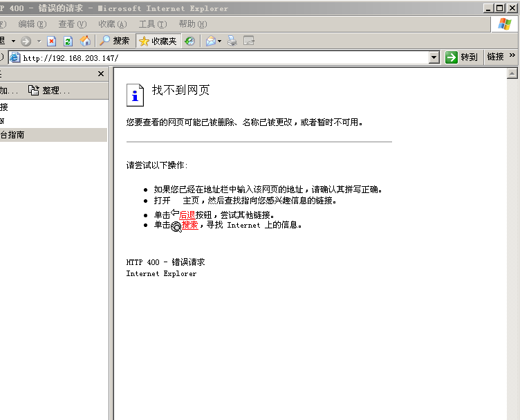Minimize the Internet Explorer window

coord(488,8)
